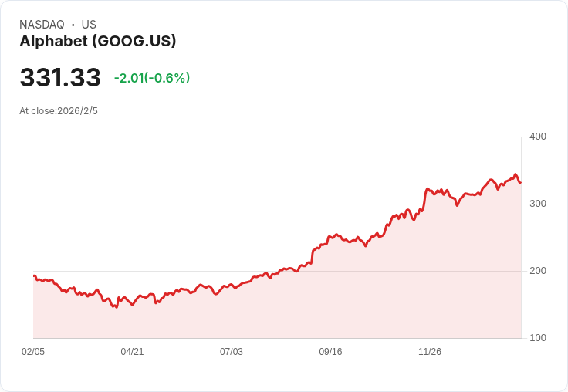
Task: Select the US market label
Action: point(89,25)
